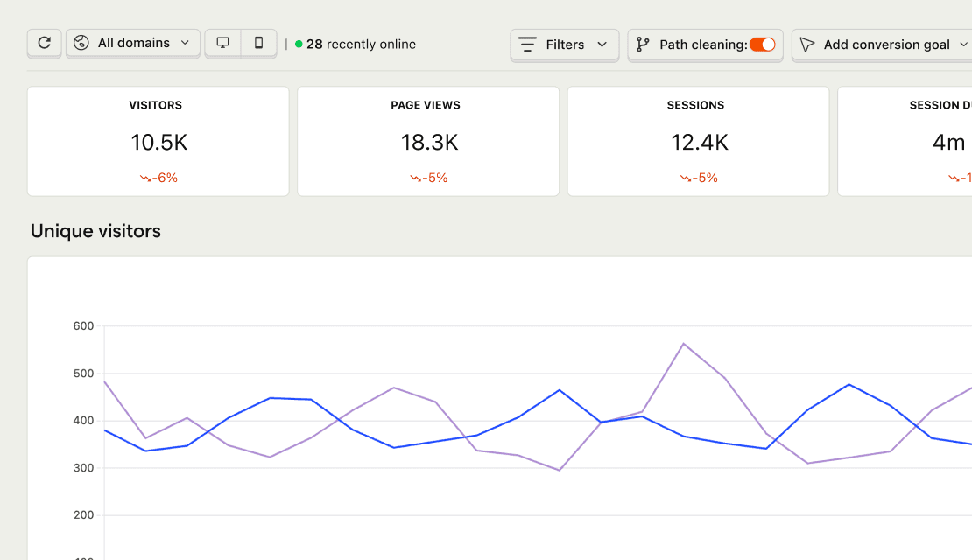Select the desktop device view icon

tap(222, 44)
